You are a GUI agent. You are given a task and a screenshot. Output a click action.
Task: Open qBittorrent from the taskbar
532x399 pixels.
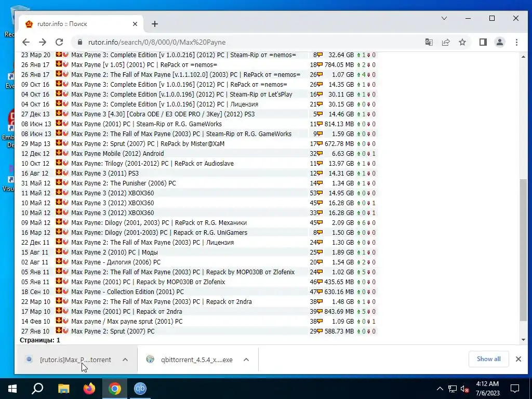[140, 389]
